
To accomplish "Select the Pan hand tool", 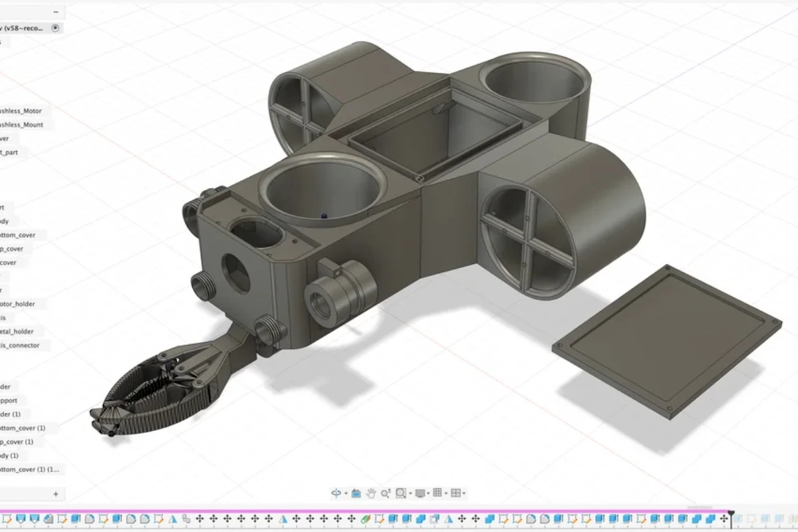I will pos(370,493).
